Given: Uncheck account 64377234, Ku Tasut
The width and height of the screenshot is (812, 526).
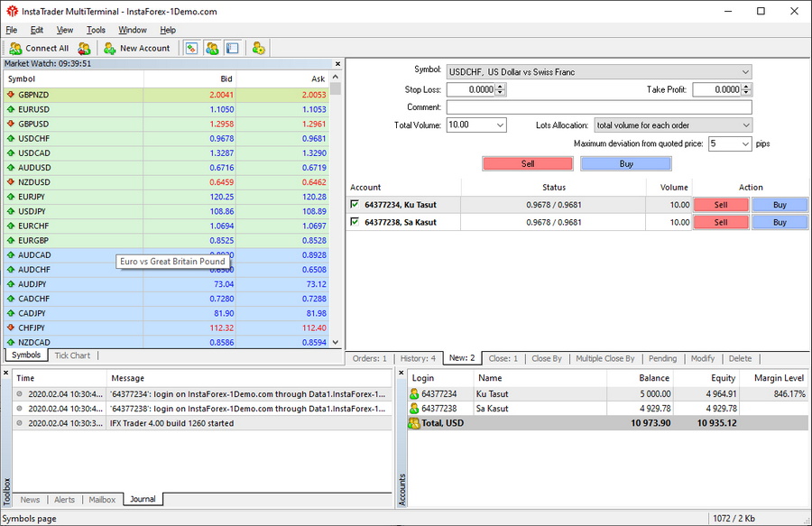Looking at the screenshot, I should pos(355,205).
